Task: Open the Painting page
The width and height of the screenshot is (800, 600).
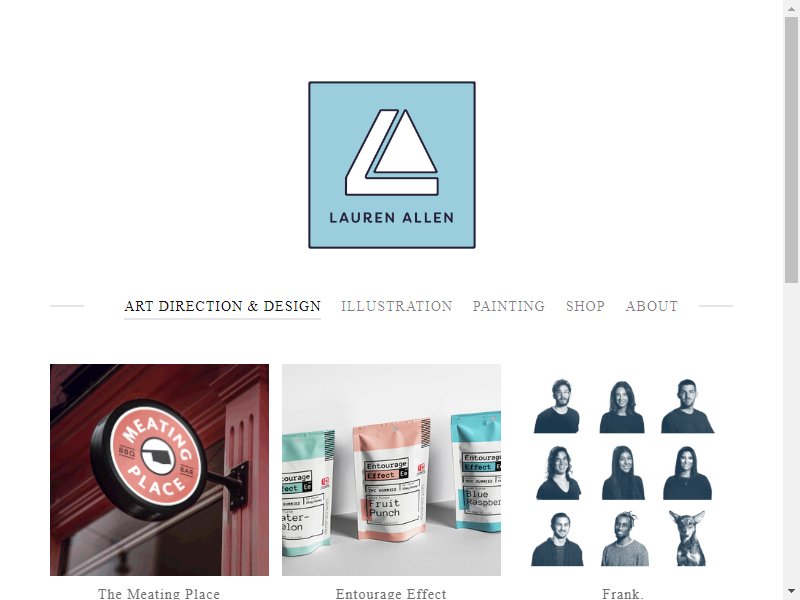Action: pos(509,306)
